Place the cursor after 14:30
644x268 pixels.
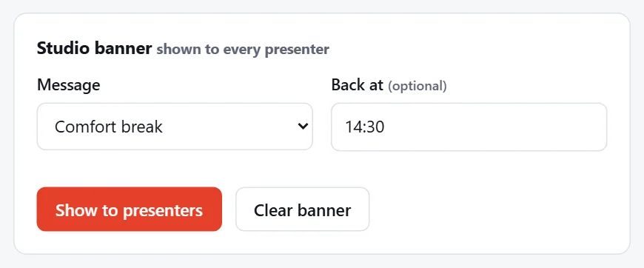(x=386, y=127)
